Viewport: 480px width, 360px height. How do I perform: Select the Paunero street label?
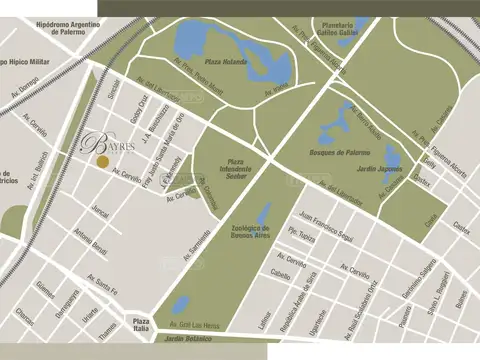click(405, 316)
